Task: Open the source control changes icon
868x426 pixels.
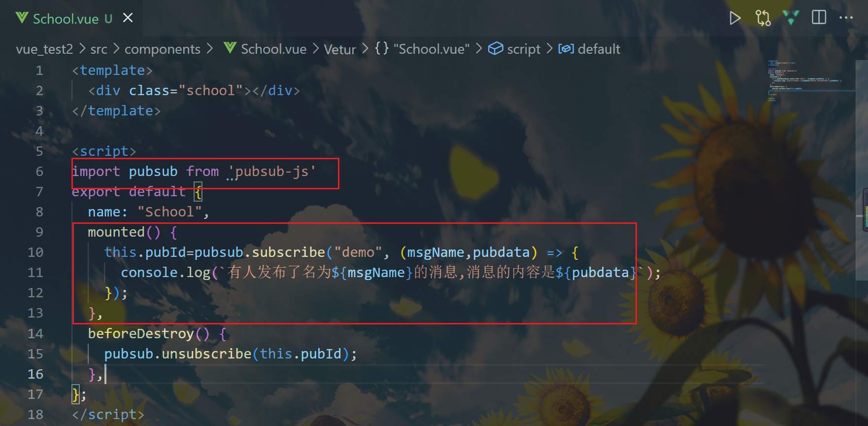Action: point(763,18)
